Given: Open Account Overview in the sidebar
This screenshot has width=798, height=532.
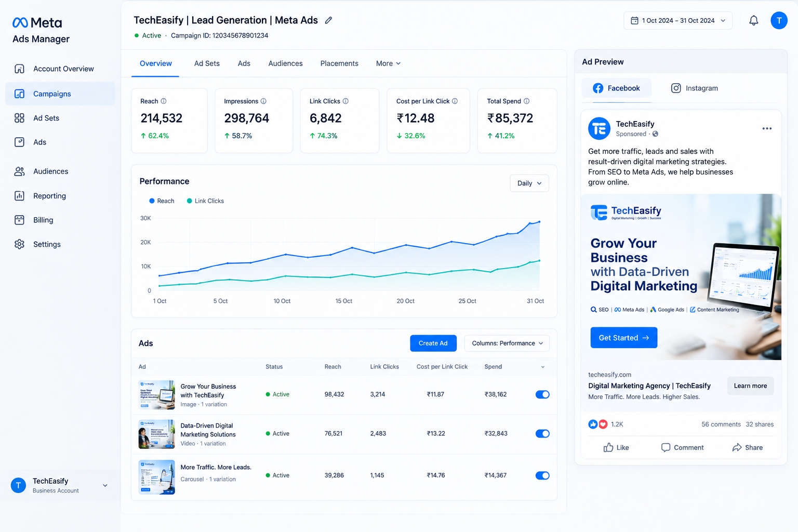Looking at the screenshot, I should [x=60, y=69].
